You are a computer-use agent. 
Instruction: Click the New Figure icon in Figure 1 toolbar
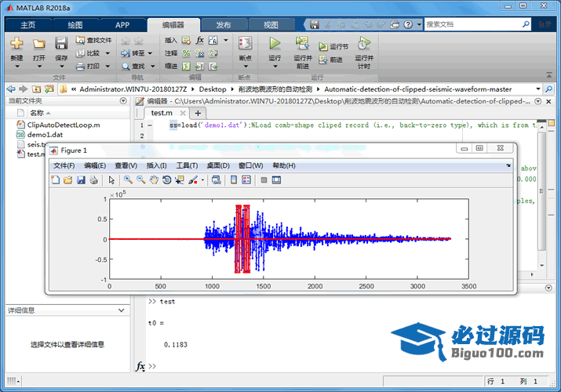pos(56,180)
